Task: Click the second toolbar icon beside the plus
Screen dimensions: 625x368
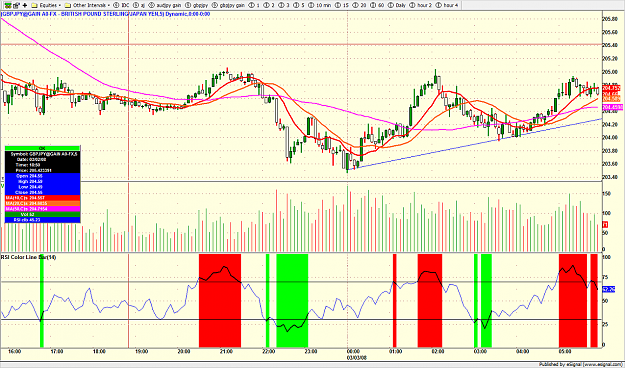Action: tap(16, 5)
